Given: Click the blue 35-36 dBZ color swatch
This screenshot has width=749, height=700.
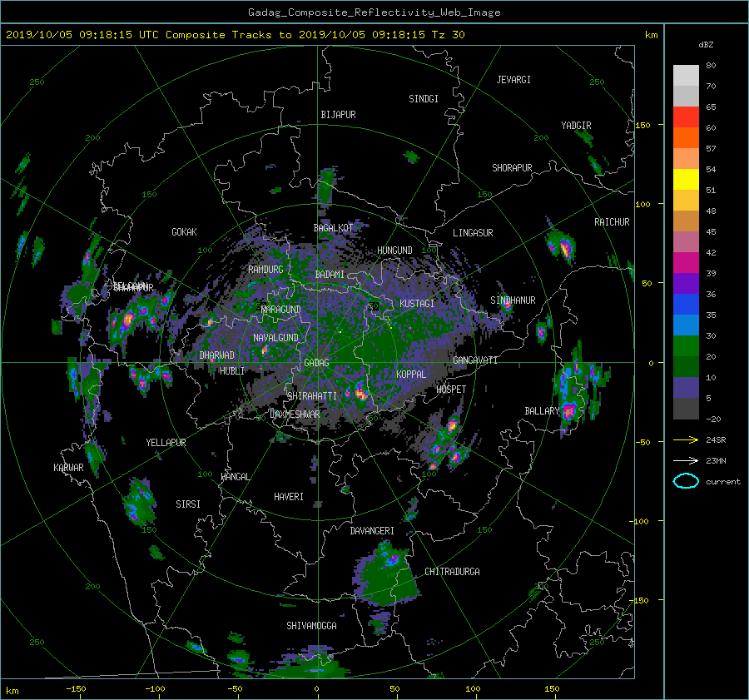Looking at the screenshot, I should click(686, 304).
